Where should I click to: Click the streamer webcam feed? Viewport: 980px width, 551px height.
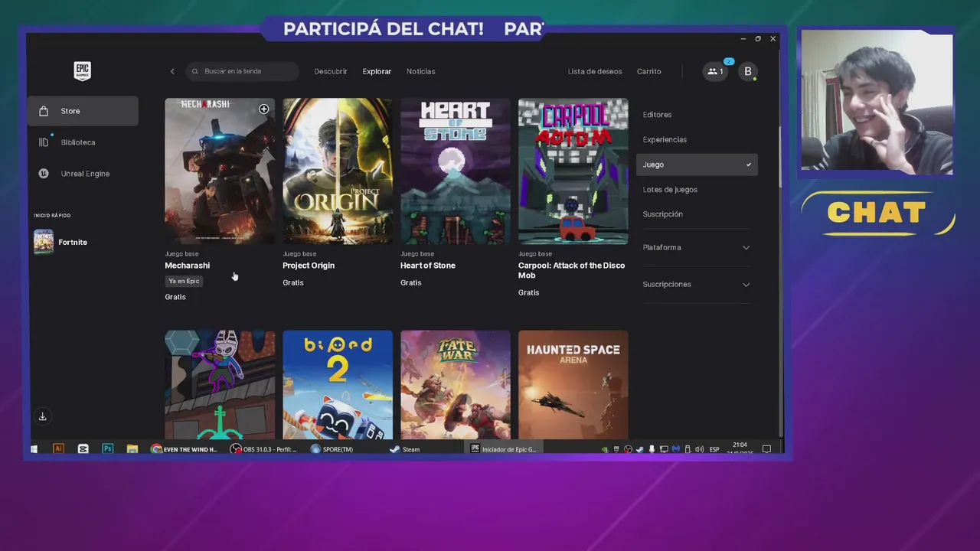coord(877,101)
